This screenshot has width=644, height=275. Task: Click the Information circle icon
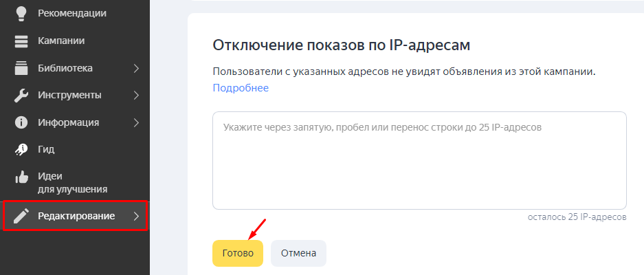(21, 122)
